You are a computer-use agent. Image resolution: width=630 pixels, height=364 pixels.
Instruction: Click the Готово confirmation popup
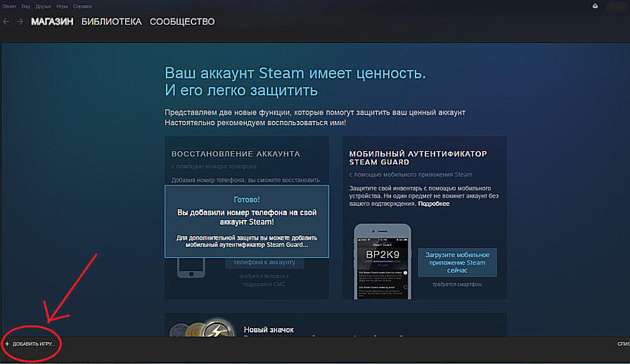(247, 221)
